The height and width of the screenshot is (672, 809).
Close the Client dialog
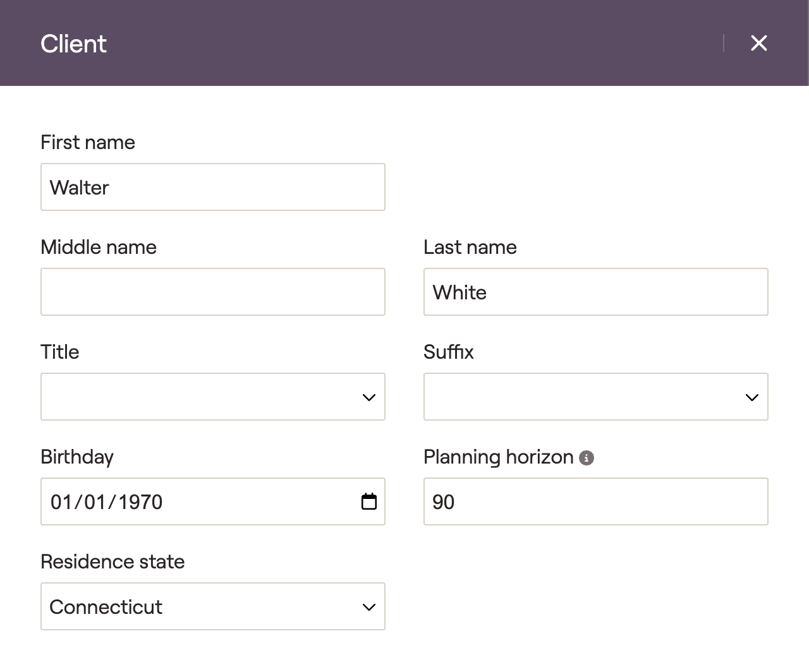[758, 43]
